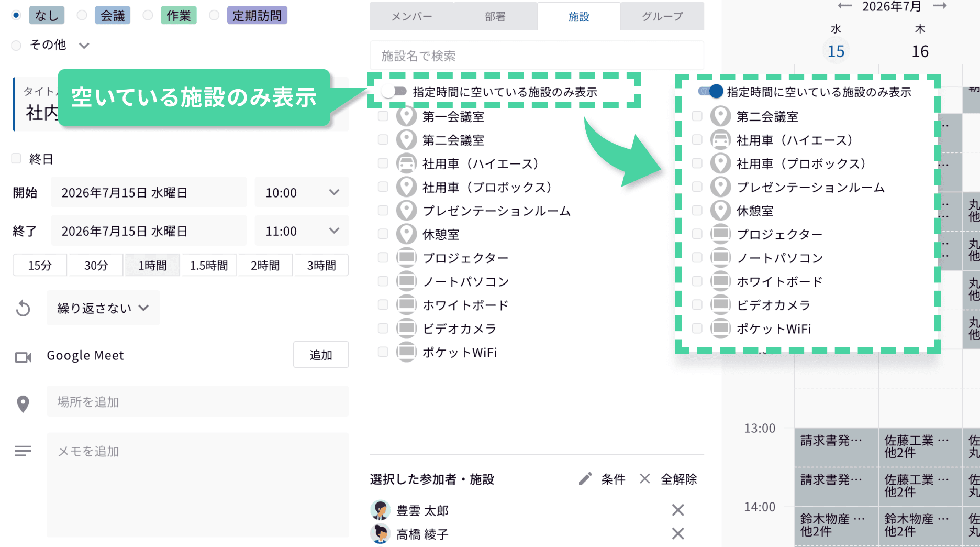Remove 高橋 綾子 with the X icon
Screen dimensions: 980x547
point(678,533)
